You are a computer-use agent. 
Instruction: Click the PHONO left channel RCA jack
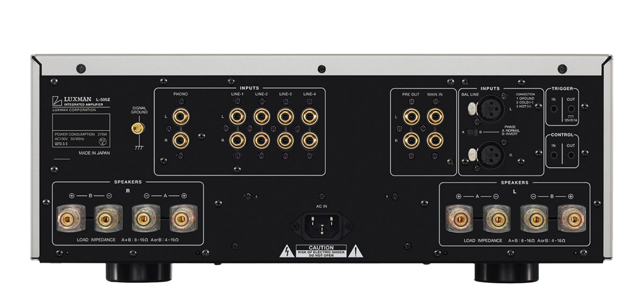[x=181, y=116]
